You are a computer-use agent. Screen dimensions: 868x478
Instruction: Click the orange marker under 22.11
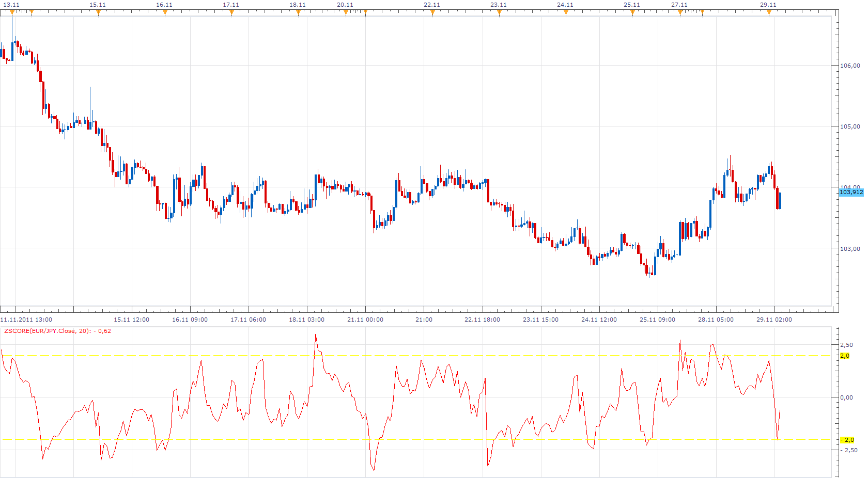coord(432,12)
